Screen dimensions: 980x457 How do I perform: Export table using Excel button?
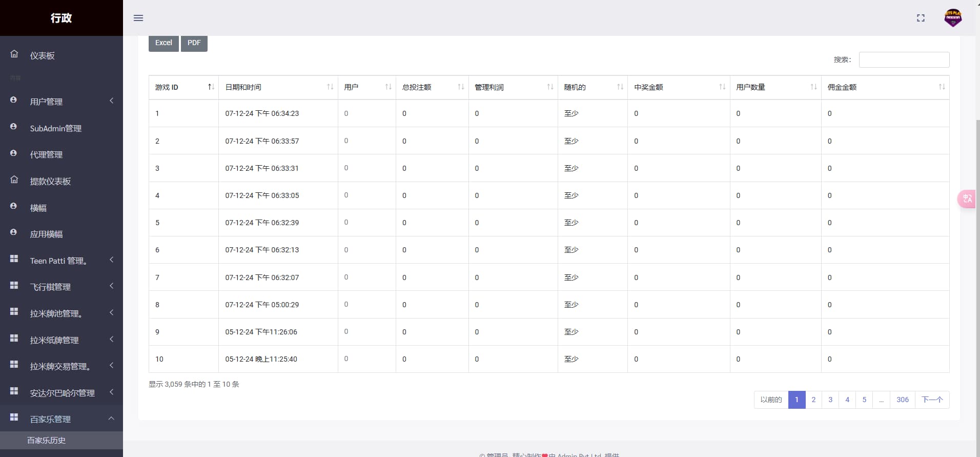tap(164, 43)
